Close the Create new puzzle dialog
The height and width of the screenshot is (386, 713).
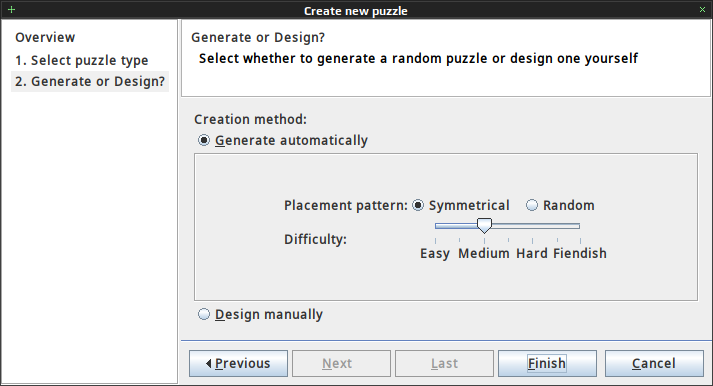(x=702, y=10)
